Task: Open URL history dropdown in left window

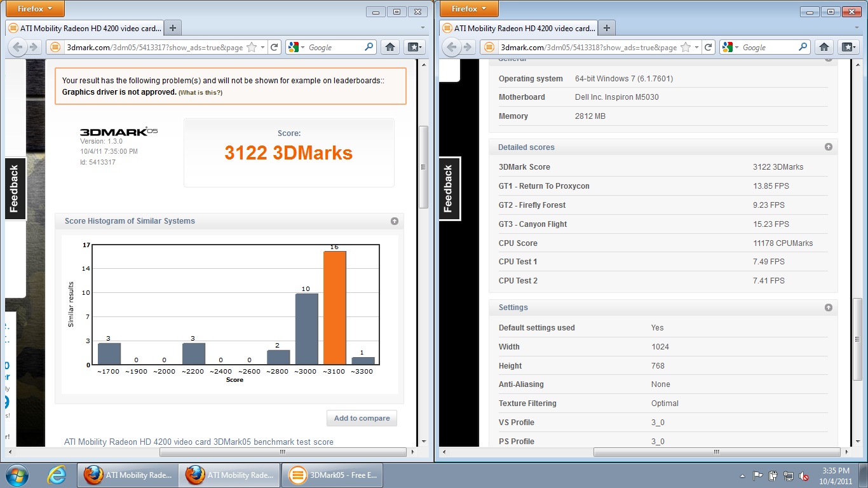Action: point(262,47)
